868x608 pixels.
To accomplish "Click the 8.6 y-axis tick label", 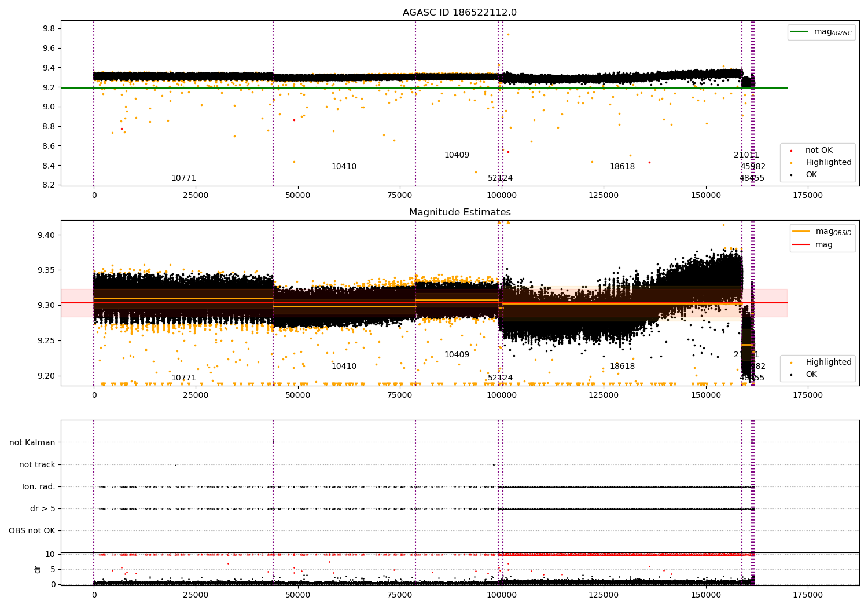I will [x=49, y=146].
